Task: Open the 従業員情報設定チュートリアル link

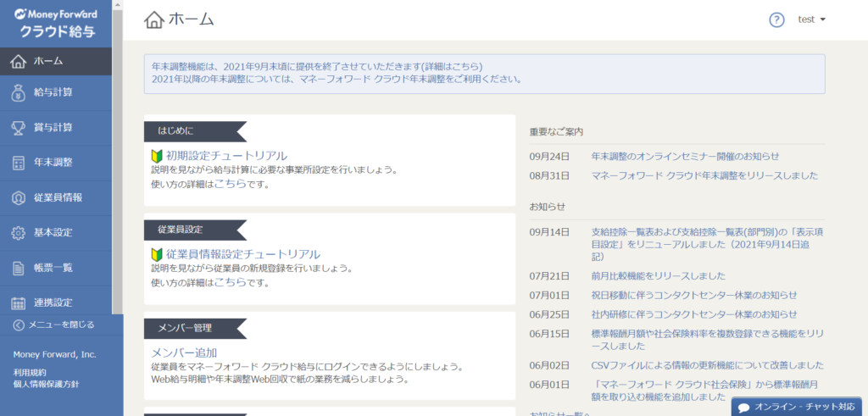Action: [242, 254]
